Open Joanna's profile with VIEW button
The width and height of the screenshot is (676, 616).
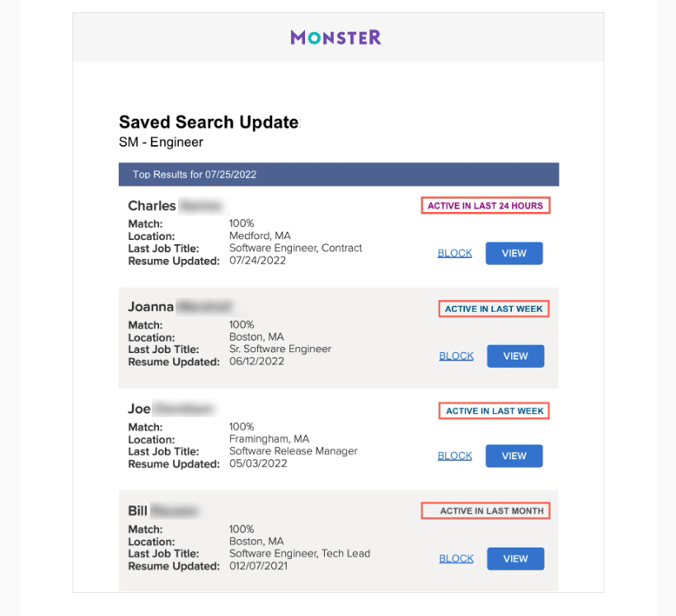(515, 356)
